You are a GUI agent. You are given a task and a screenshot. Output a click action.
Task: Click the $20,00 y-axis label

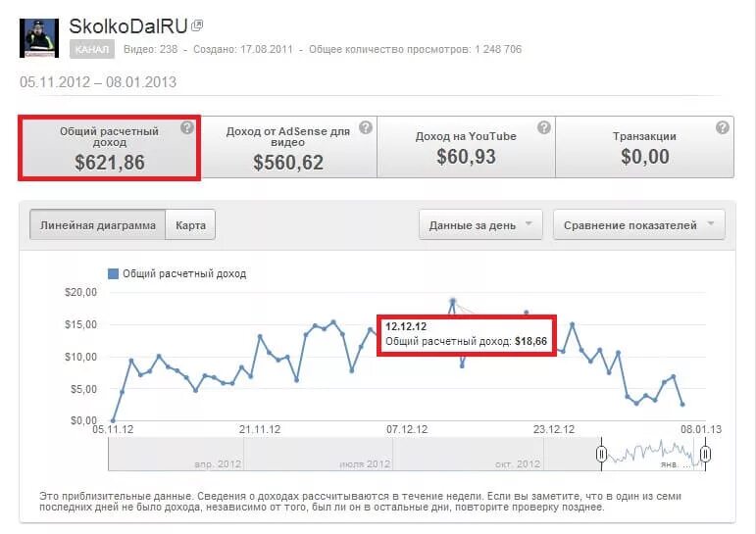click(x=81, y=292)
